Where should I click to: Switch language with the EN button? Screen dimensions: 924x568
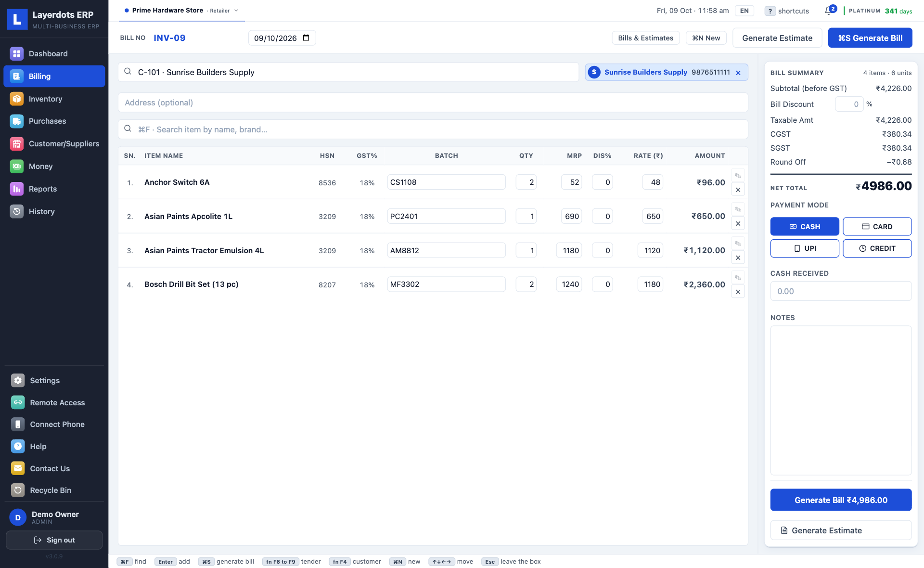(744, 11)
